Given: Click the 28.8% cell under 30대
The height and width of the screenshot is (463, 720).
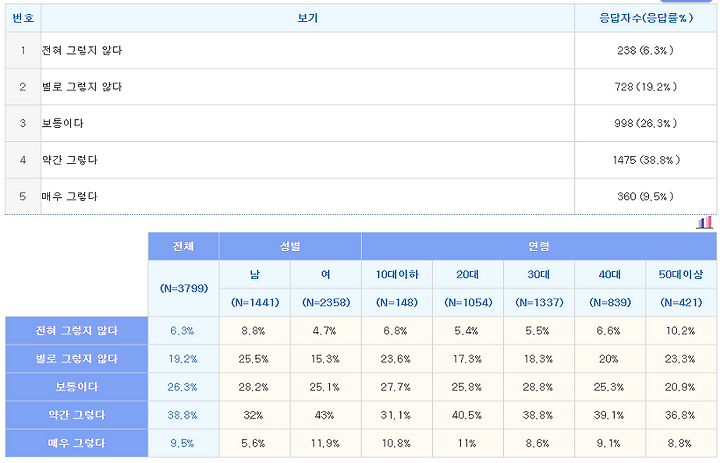Looking at the screenshot, I should click(x=538, y=387).
